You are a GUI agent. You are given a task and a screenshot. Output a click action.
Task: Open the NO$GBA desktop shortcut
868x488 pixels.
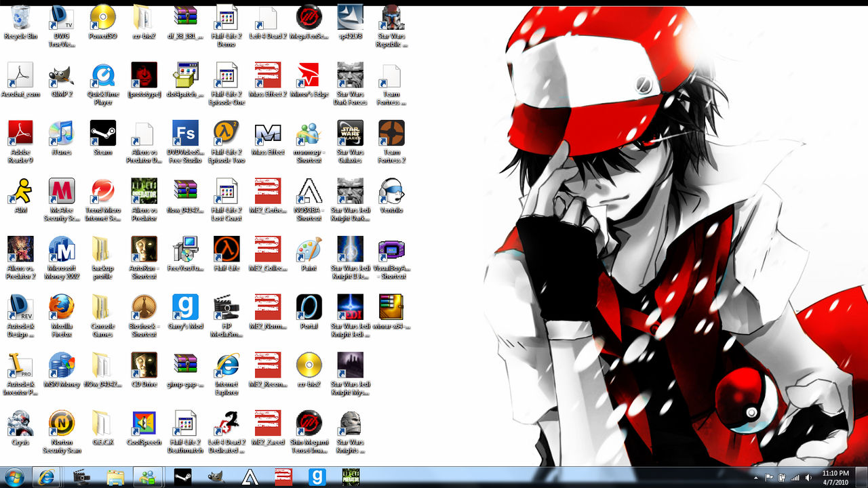[x=309, y=201]
